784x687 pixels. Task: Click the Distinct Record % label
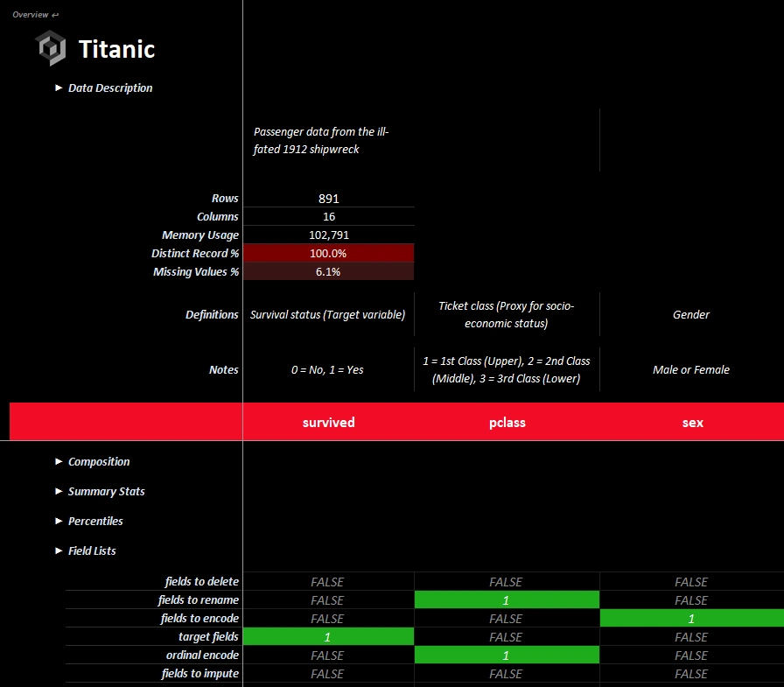[x=195, y=253]
